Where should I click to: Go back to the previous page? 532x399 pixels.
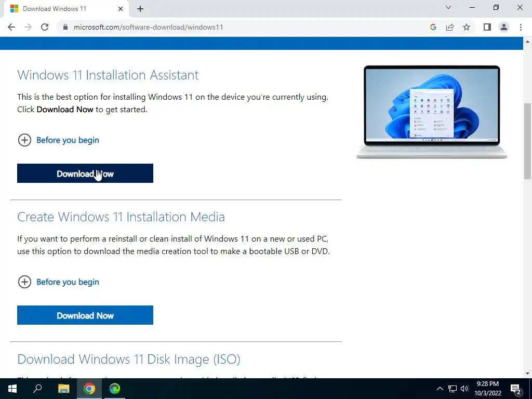[11, 27]
